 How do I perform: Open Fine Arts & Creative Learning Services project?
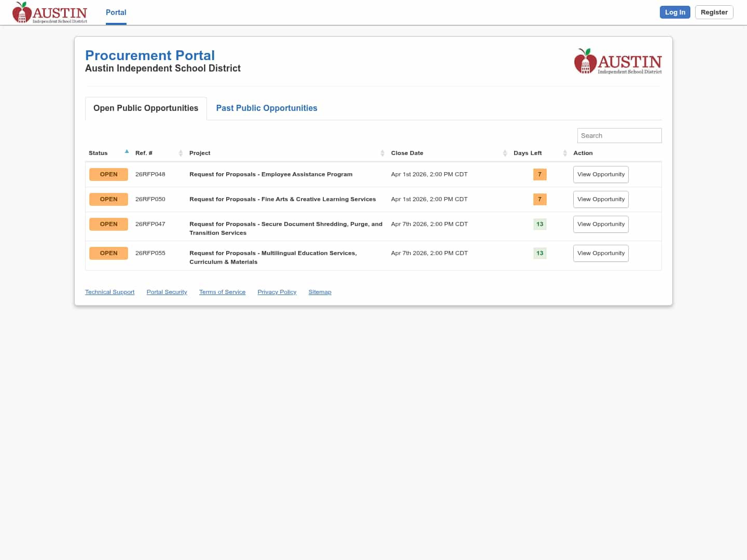[x=282, y=199]
